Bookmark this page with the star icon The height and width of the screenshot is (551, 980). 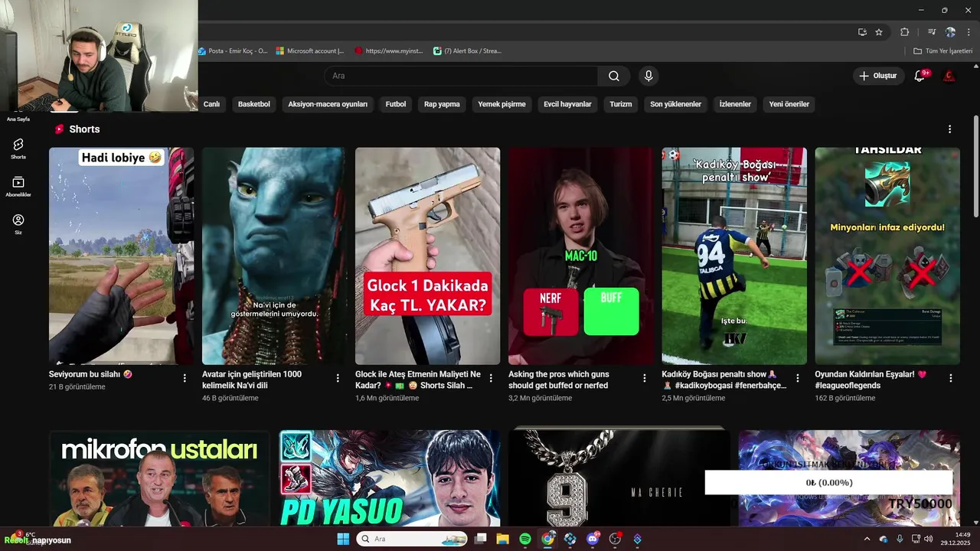(x=879, y=32)
